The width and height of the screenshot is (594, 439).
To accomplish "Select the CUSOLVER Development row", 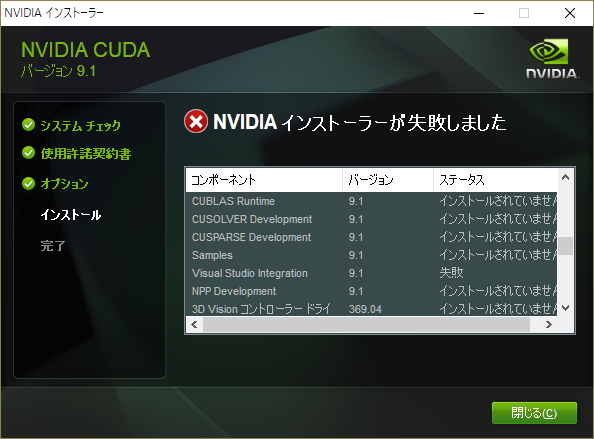I will click(372, 219).
